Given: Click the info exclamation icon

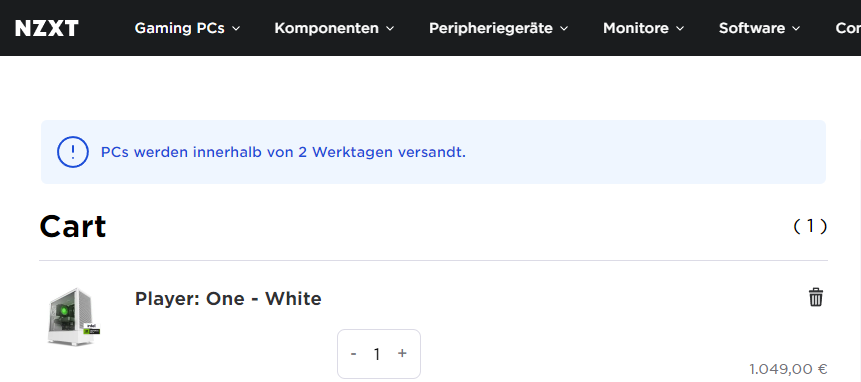Looking at the screenshot, I should [x=72, y=152].
